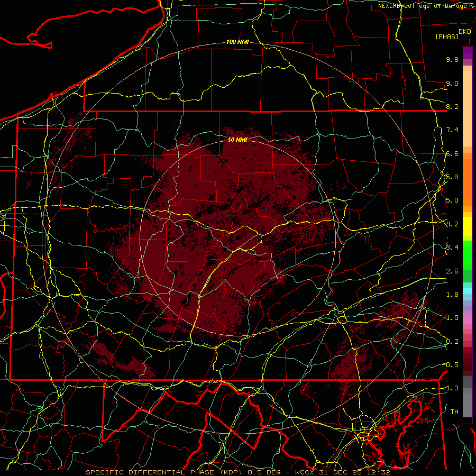Click the purple segment atop the color bar
The height and width of the screenshot is (476, 476).
(467, 53)
